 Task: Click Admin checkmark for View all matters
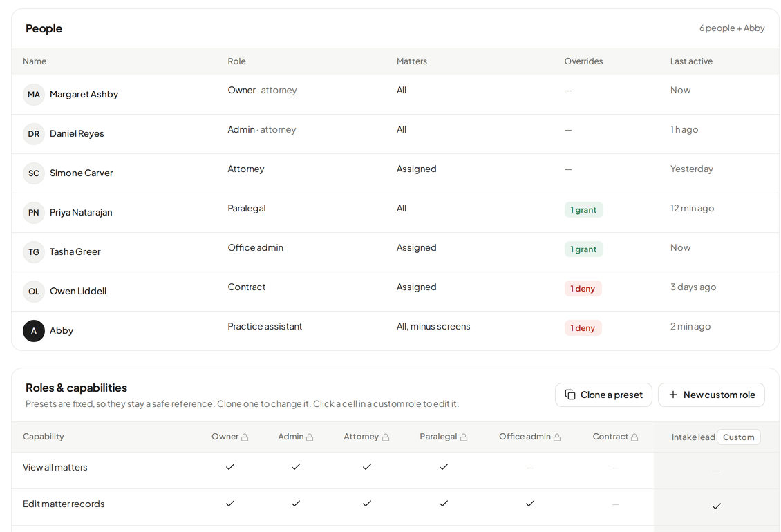(296, 467)
